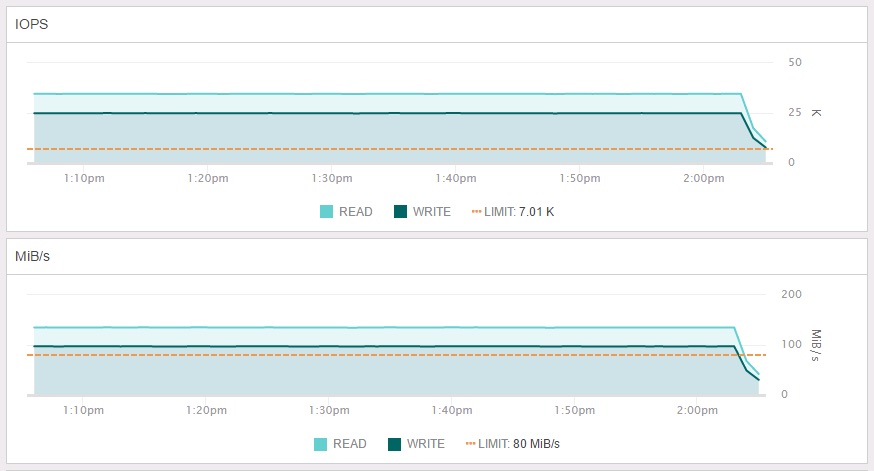Screen dimensions: 874x471
Task: Click the 200 tick on MiB/s axis
Action: [792, 294]
